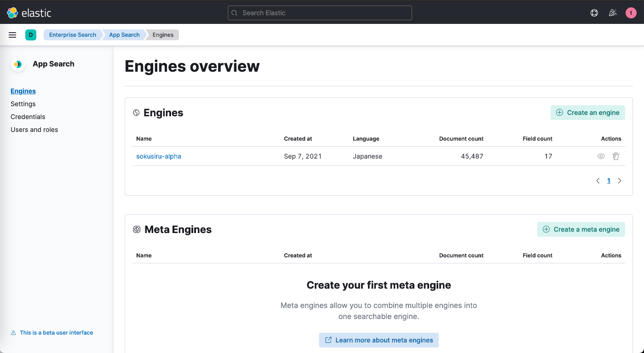The height and width of the screenshot is (353, 644).
Task: Open the hamburger navigation menu
Action: (x=12, y=35)
